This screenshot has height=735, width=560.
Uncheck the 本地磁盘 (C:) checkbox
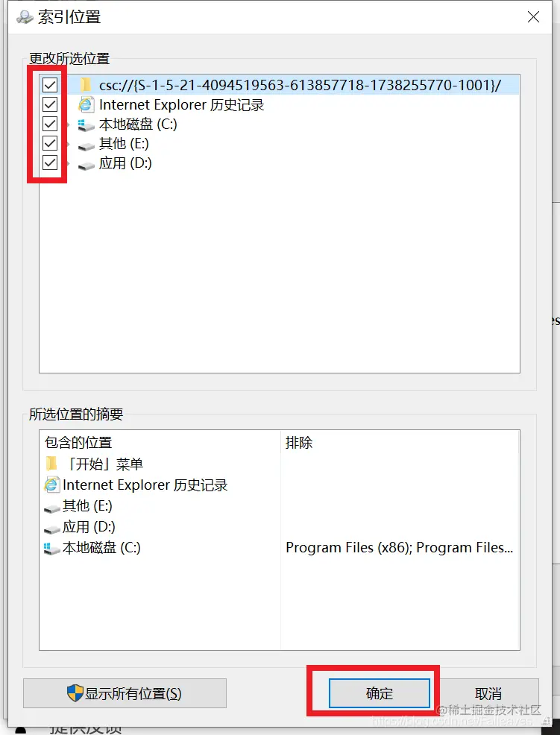pos(50,124)
